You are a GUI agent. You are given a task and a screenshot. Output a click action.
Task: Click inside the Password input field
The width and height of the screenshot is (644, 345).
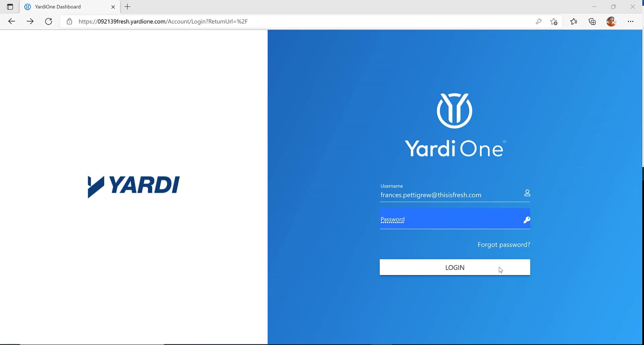(436, 219)
